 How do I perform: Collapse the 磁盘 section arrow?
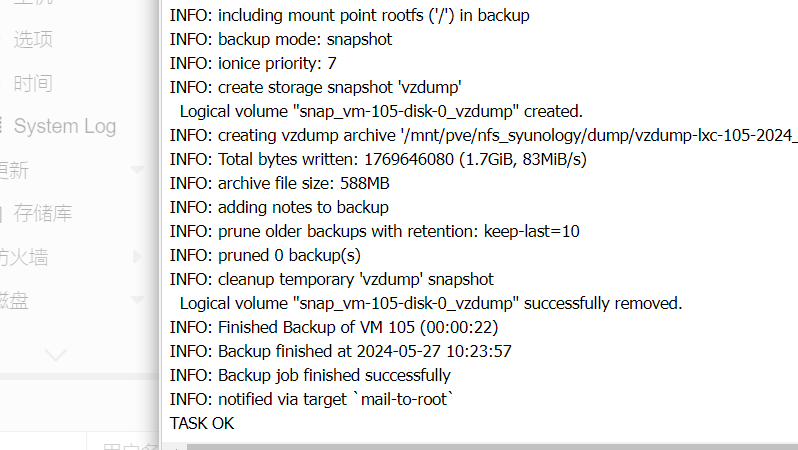click(137, 300)
